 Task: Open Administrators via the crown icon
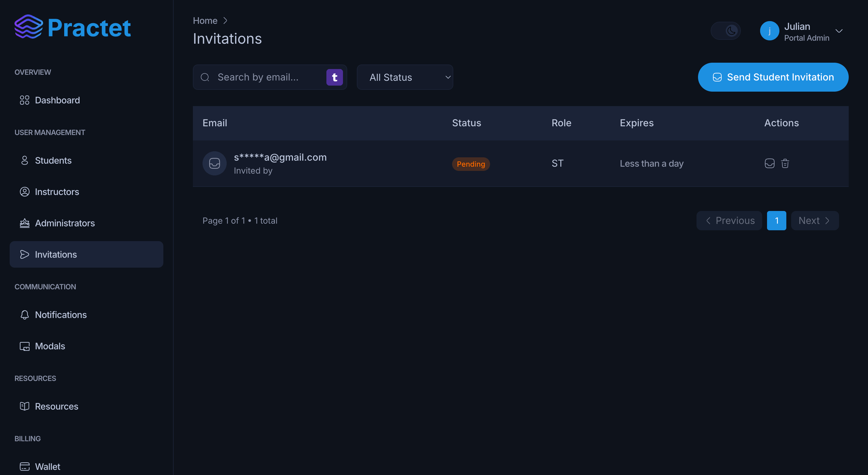[x=25, y=223]
